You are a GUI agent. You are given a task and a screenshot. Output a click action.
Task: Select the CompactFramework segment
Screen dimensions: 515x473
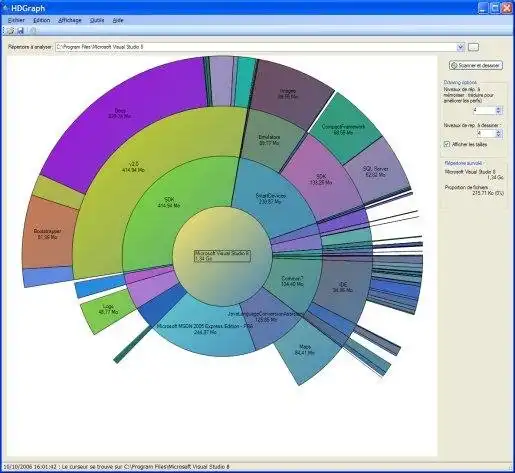click(343, 129)
